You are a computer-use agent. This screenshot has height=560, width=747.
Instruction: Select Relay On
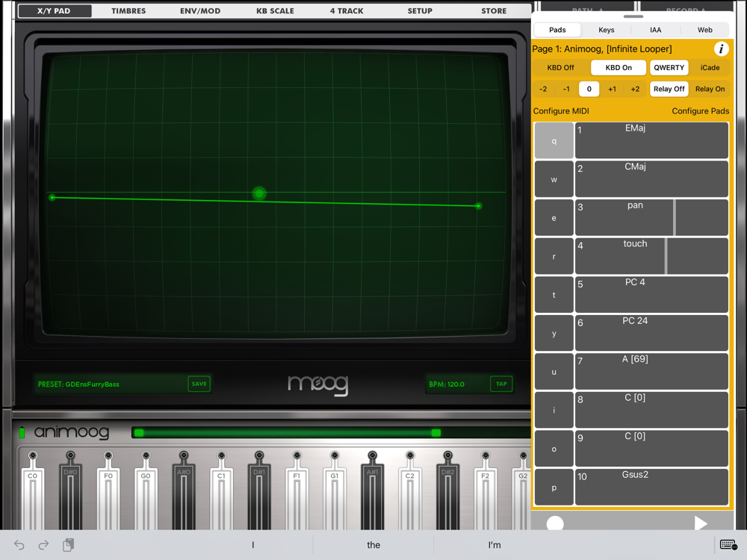tap(710, 89)
